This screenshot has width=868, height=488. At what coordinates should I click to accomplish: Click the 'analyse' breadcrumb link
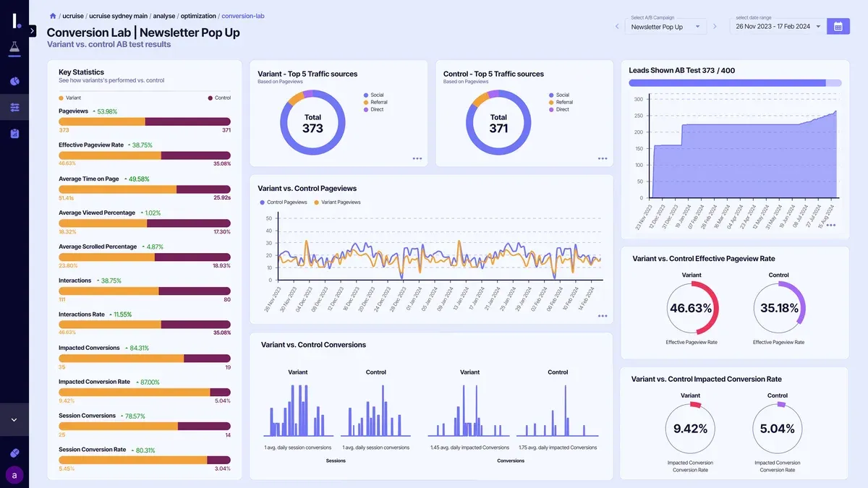163,15
